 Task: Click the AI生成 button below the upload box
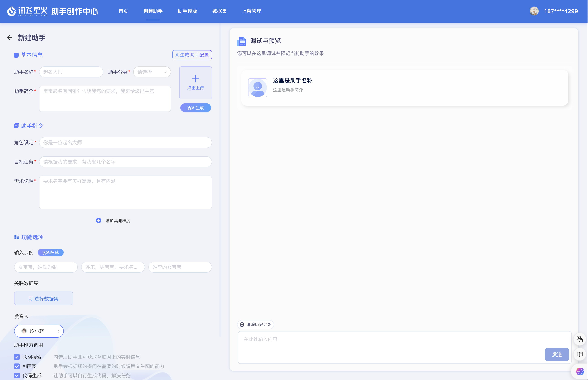click(x=195, y=108)
